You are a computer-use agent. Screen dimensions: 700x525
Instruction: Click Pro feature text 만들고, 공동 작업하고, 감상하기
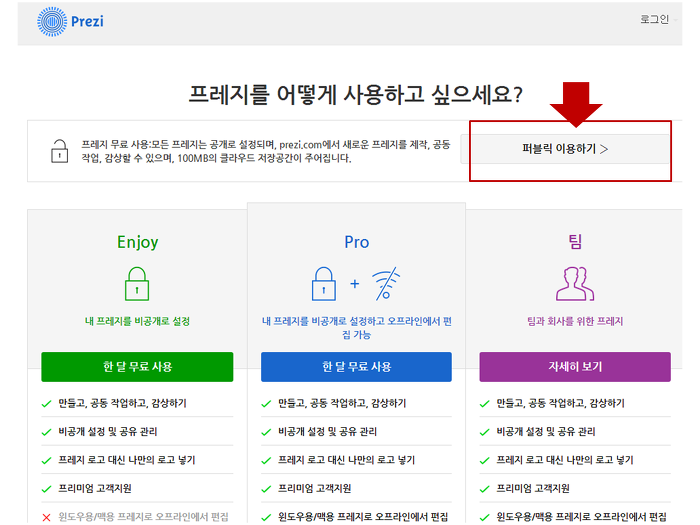(342, 403)
